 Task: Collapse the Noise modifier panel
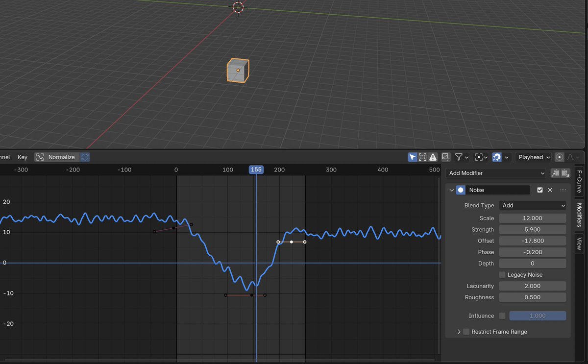tap(452, 190)
